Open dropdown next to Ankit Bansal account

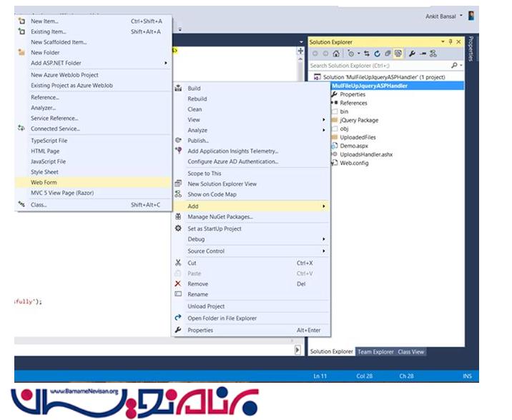tap(461, 15)
